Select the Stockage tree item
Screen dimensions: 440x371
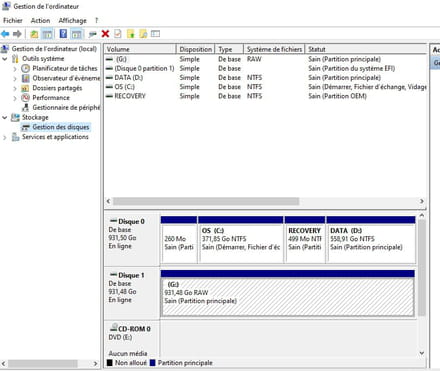coord(35,117)
